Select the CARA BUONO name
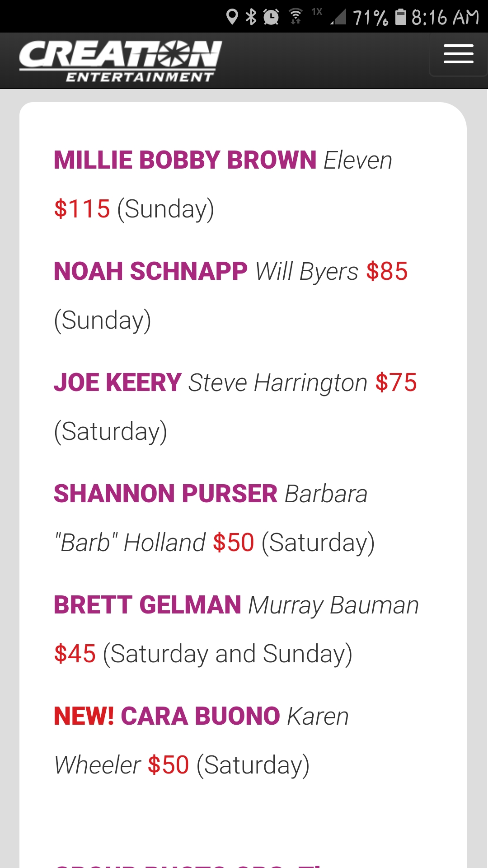 click(x=200, y=716)
